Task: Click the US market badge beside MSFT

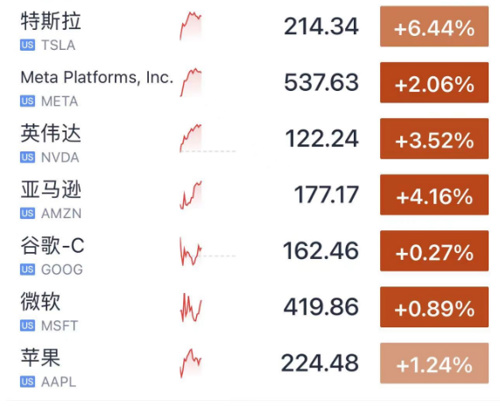Action: pyautogui.click(x=27, y=325)
